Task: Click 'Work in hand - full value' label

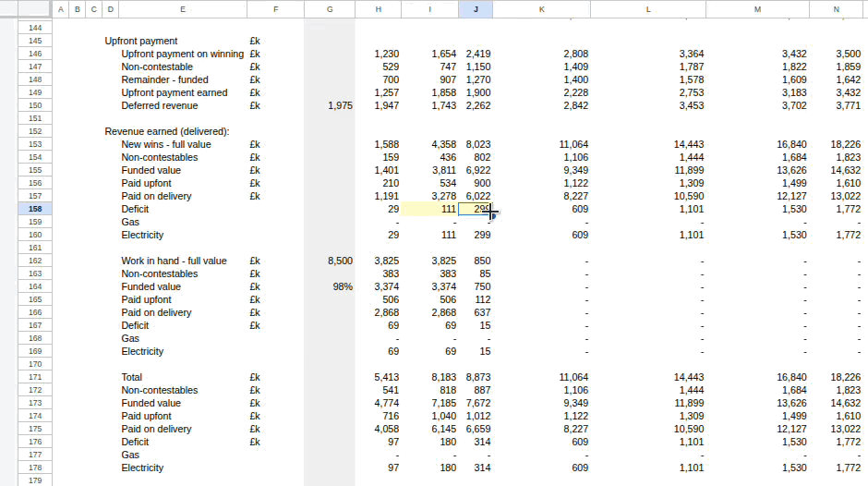Action: click(174, 261)
